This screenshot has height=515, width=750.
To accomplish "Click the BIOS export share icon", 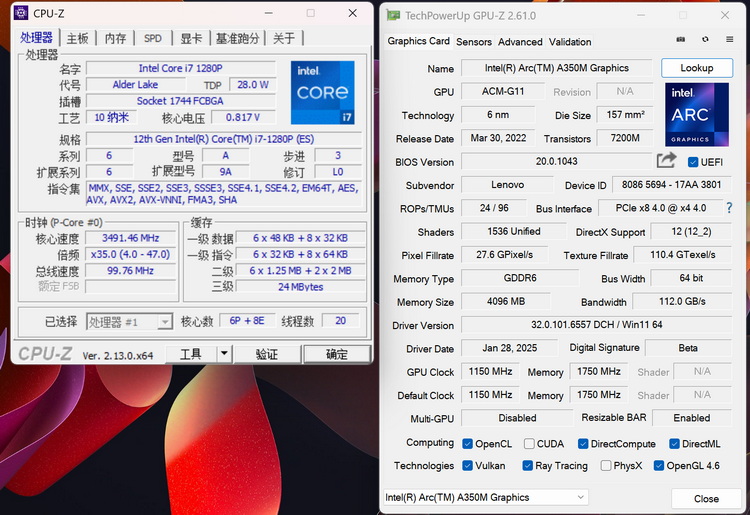I will point(666,160).
